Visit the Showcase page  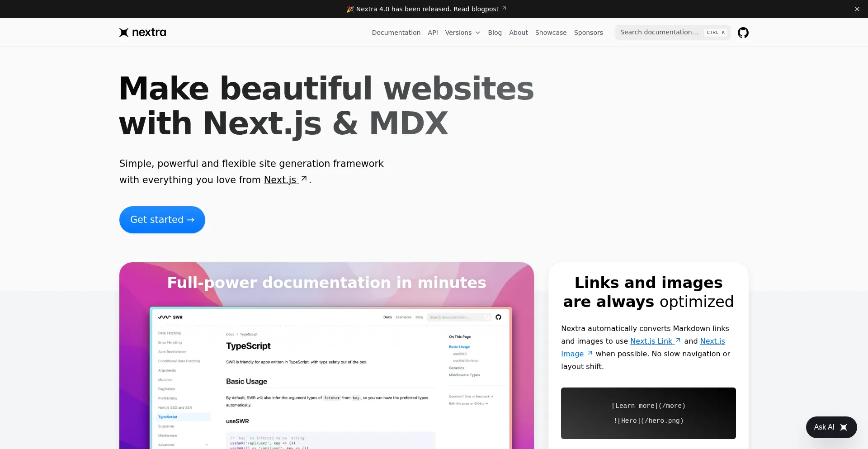[551, 33]
